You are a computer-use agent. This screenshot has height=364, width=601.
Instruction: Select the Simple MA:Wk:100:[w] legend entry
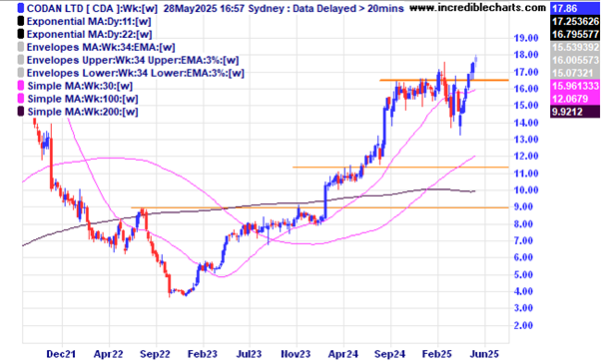point(83,99)
